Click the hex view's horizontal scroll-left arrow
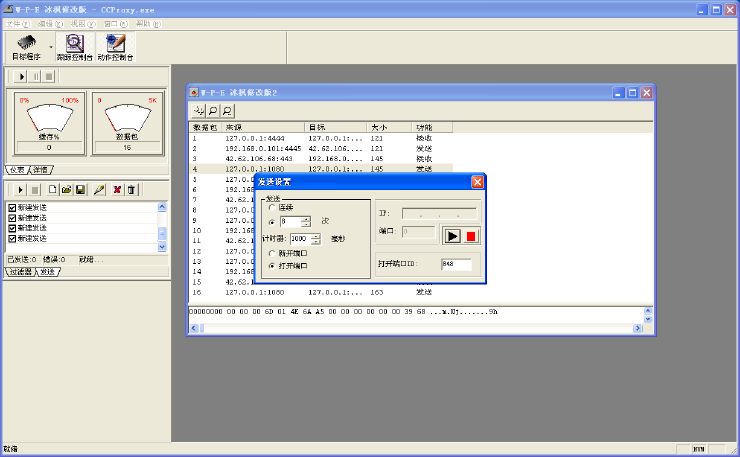The width and height of the screenshot is (740, 457). (x=193, y=328)
